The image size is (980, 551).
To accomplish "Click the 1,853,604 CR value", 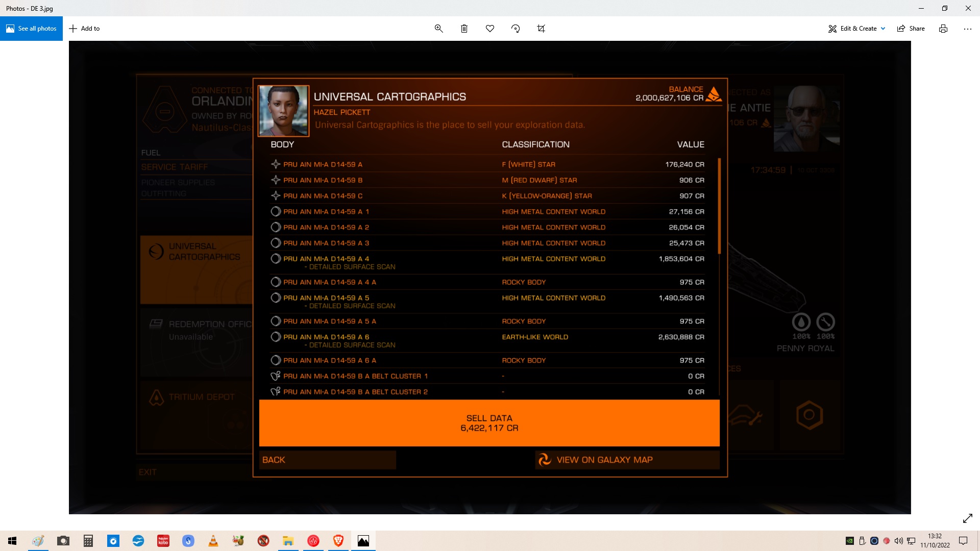I will 681,259.
